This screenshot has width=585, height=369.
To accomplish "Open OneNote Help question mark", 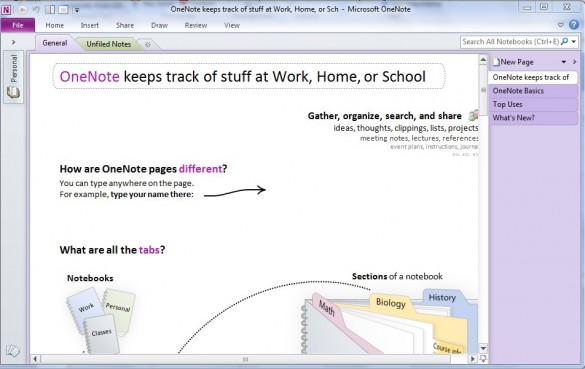I will pos(574,25).
